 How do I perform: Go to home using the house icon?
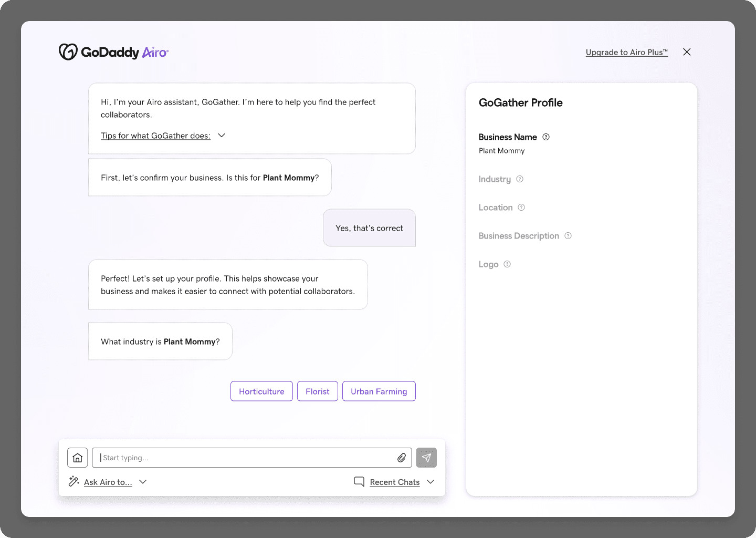click(78, 458)
